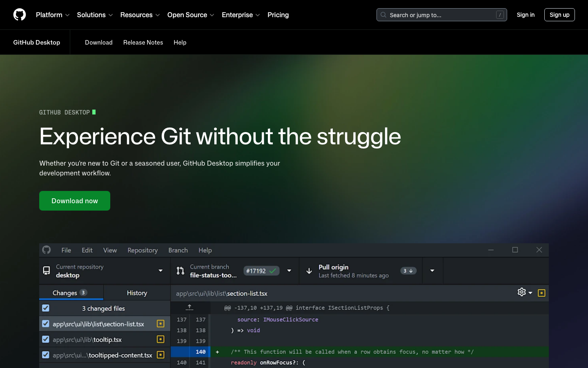The width and height of the screenshot is (588, 368).
Task: Minimize the GitHub Desktop app window
Action: pyautogui.click(x=491, y=250)
